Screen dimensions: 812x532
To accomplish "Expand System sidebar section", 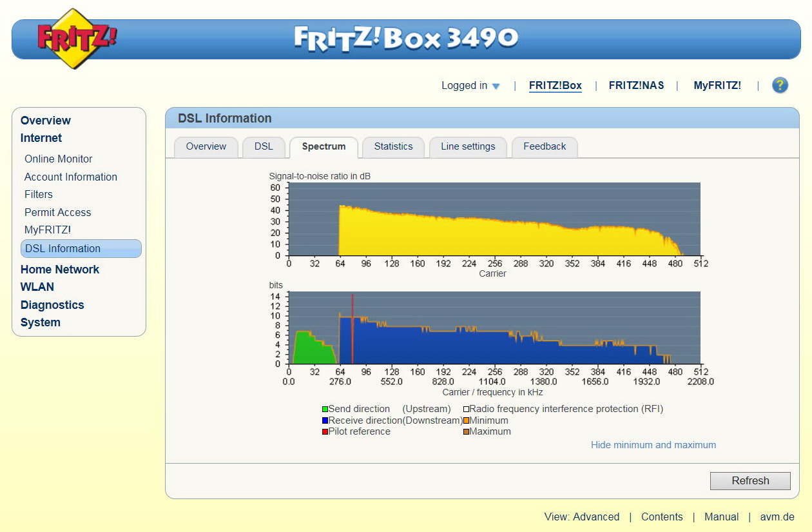I will click(41, 322).
